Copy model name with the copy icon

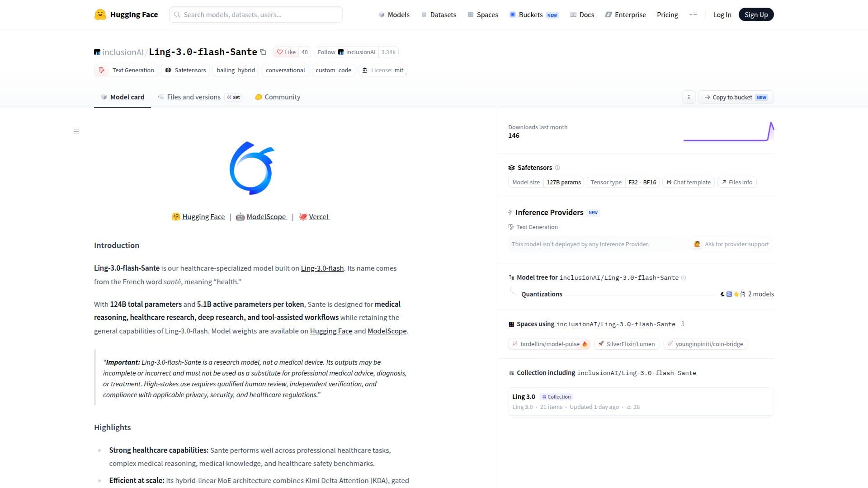click(x=263, y=52)
